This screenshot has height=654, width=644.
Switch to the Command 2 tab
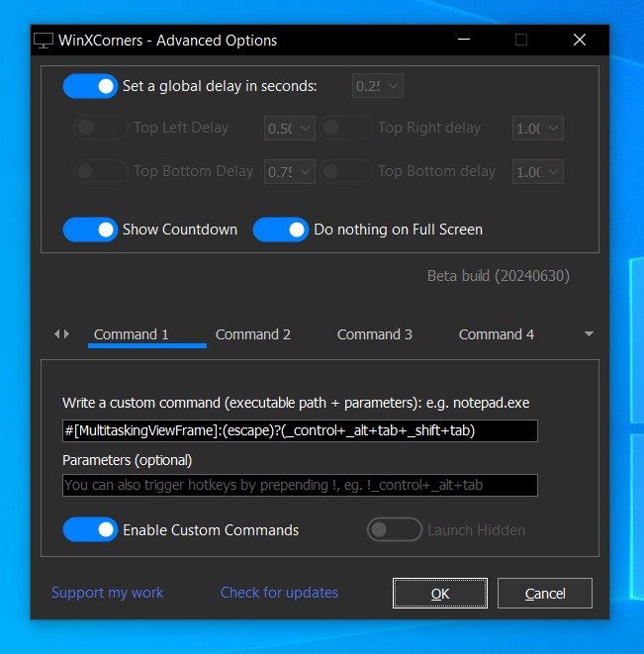[x=253, y=334]
